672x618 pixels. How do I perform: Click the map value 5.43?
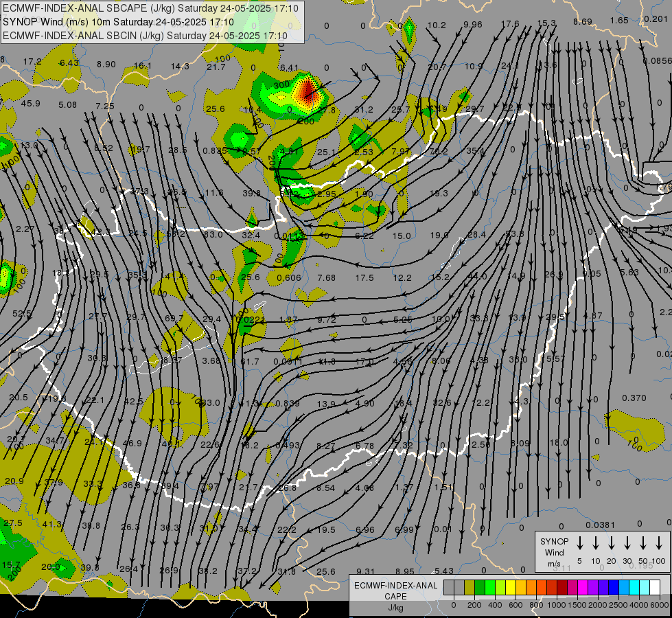pos(444,571)
